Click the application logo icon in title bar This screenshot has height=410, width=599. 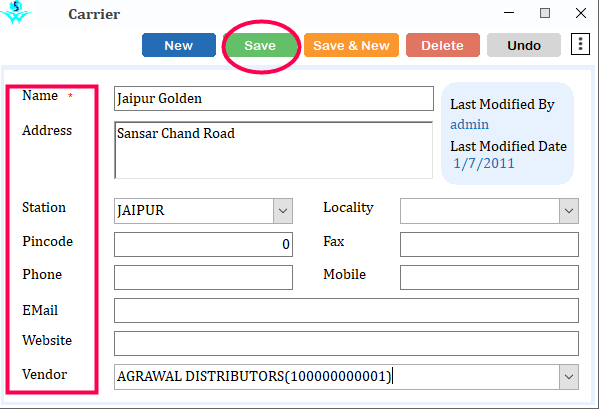(x=16, y=12)
